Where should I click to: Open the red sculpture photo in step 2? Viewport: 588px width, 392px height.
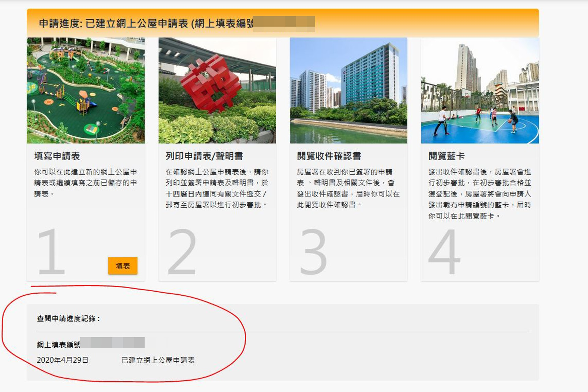click(217, 90)
